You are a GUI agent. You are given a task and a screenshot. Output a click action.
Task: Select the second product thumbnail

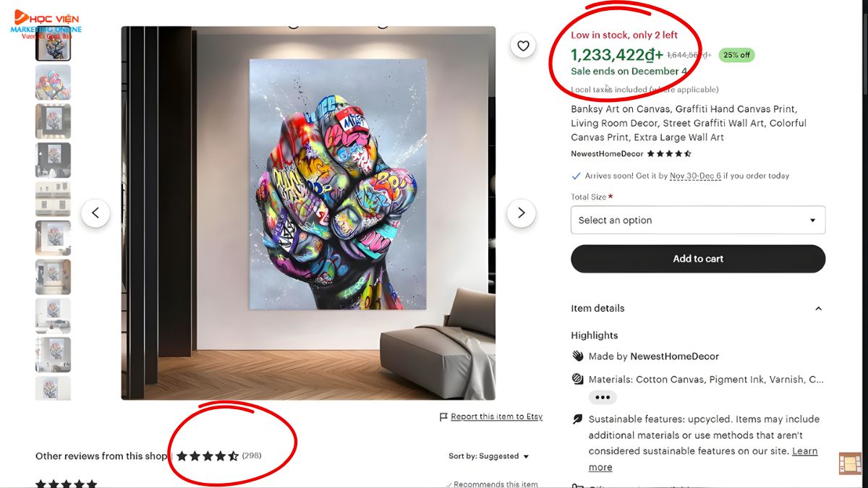pyautogui.click(x=54, y=82)
